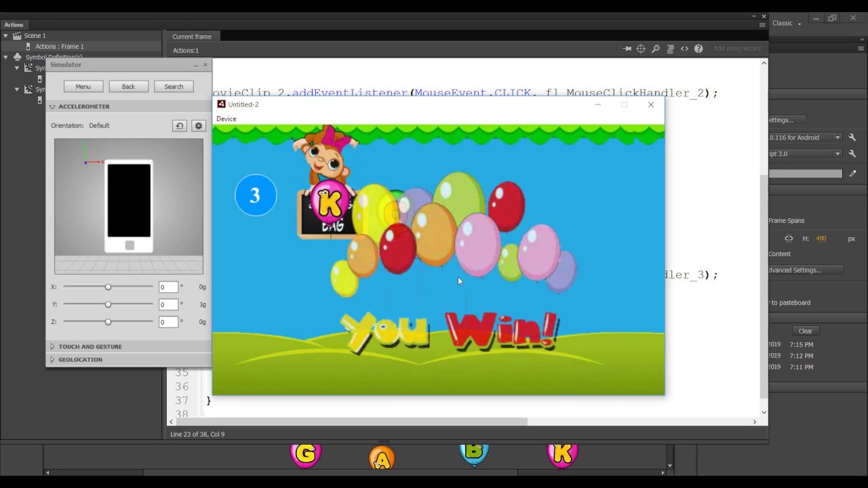Click the pencil edit icon in Properties
Screen dimensions: 868x488
(852, 174)
